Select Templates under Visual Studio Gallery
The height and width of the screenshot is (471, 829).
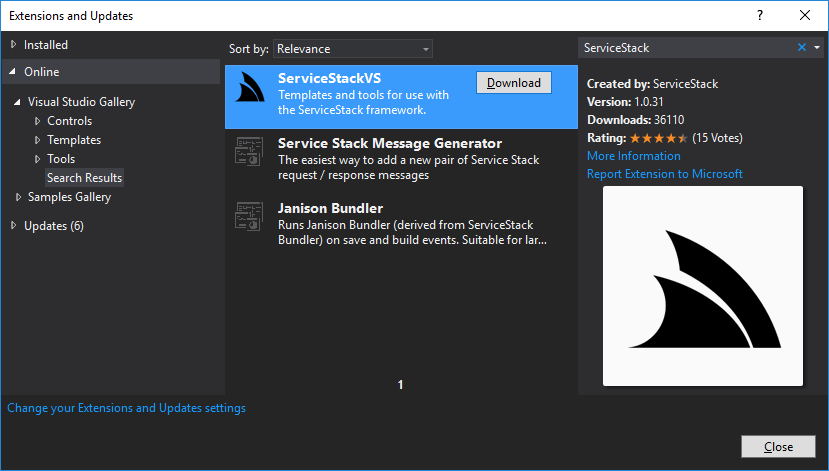click(x=74, y=140)
